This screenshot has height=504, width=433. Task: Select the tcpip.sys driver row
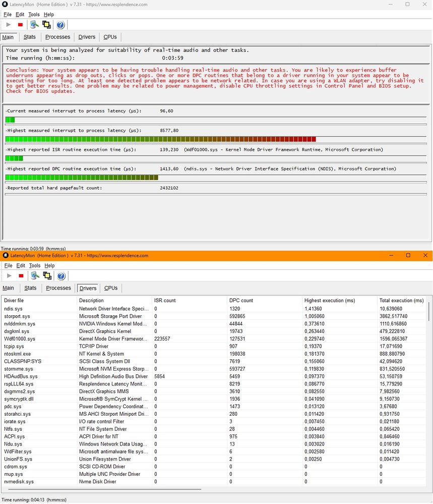coord(214,346)
